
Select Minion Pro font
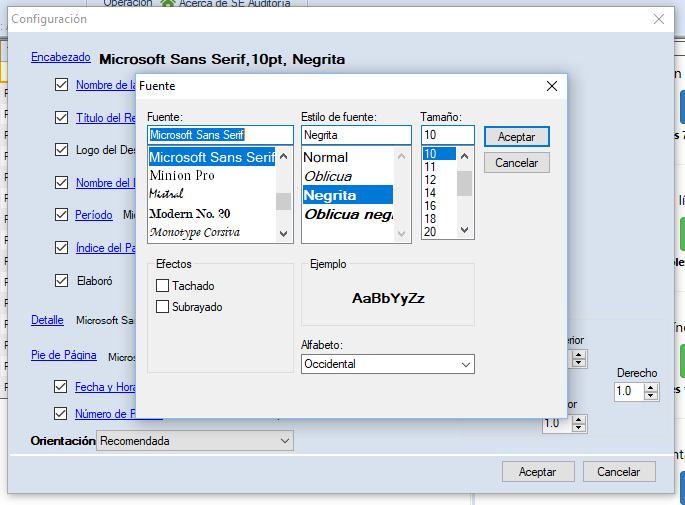182,176
